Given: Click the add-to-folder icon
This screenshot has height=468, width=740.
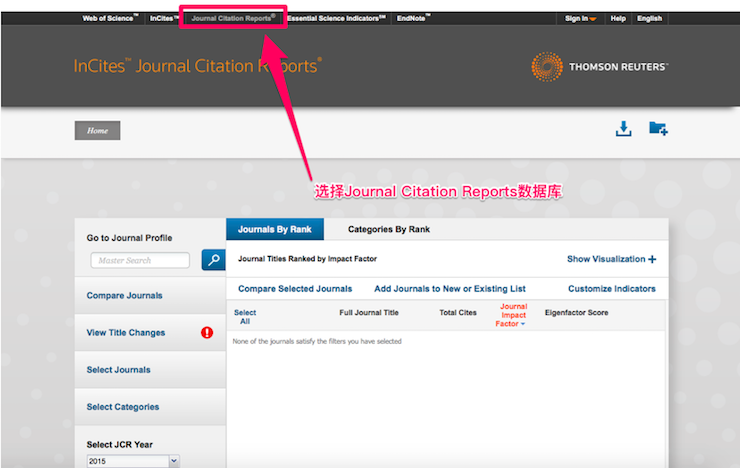Looking at the screenshot, I should click(x=658, y=128).
